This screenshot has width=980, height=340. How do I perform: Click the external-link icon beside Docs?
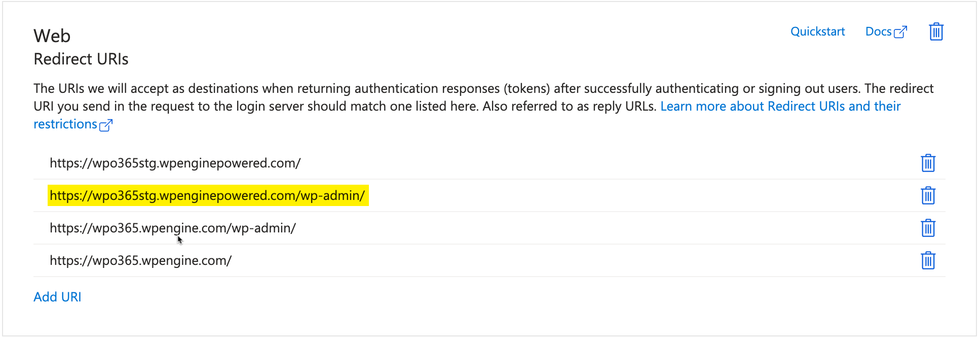click(900, 32)
